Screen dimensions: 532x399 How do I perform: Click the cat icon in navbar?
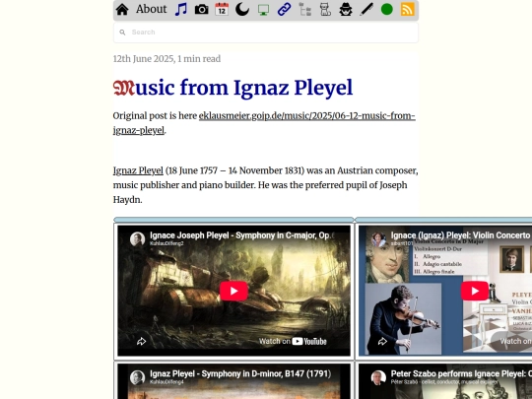(x=325, y=10)
